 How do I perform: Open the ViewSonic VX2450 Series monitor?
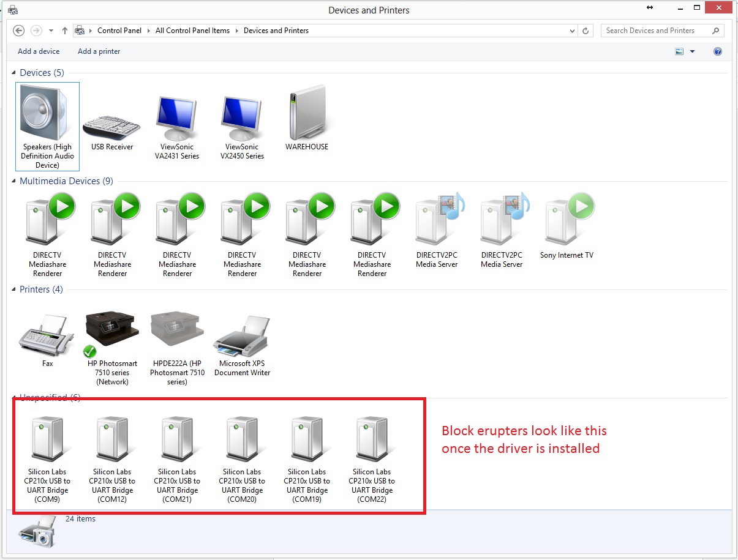[242, 127]
